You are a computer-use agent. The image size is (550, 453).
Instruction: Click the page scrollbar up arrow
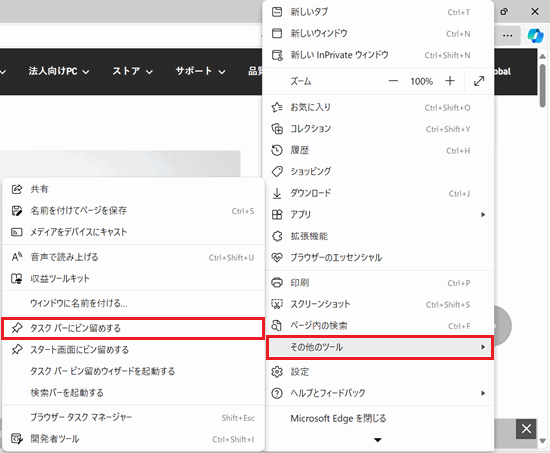point(542,56)
